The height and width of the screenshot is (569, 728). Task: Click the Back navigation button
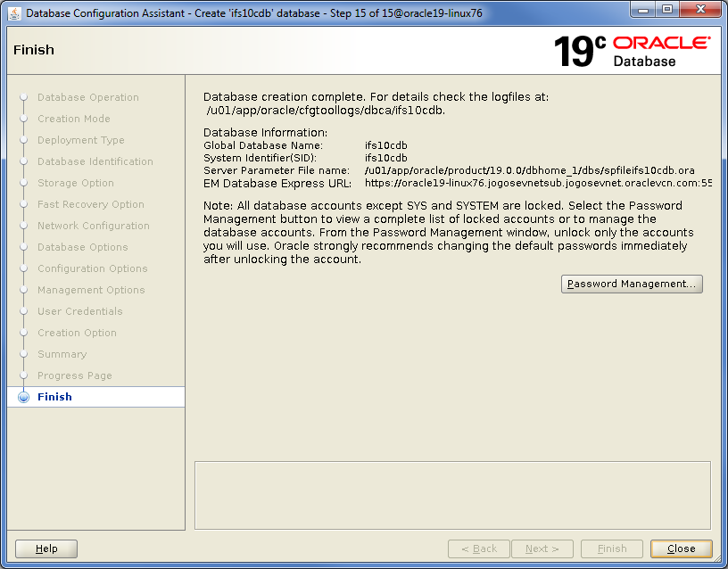[x=478, y=548]
